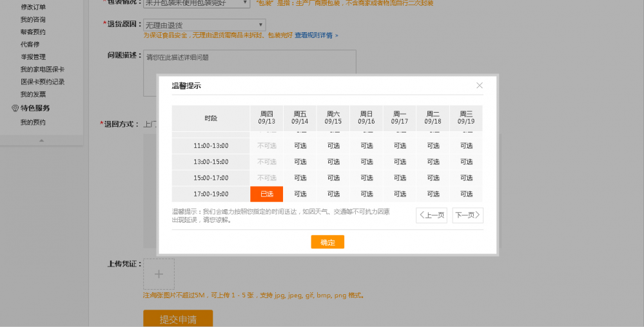This screenshot has width=644, height=327.
Task: Click the 确定 confirm button
Action: (x=327, y=242)
